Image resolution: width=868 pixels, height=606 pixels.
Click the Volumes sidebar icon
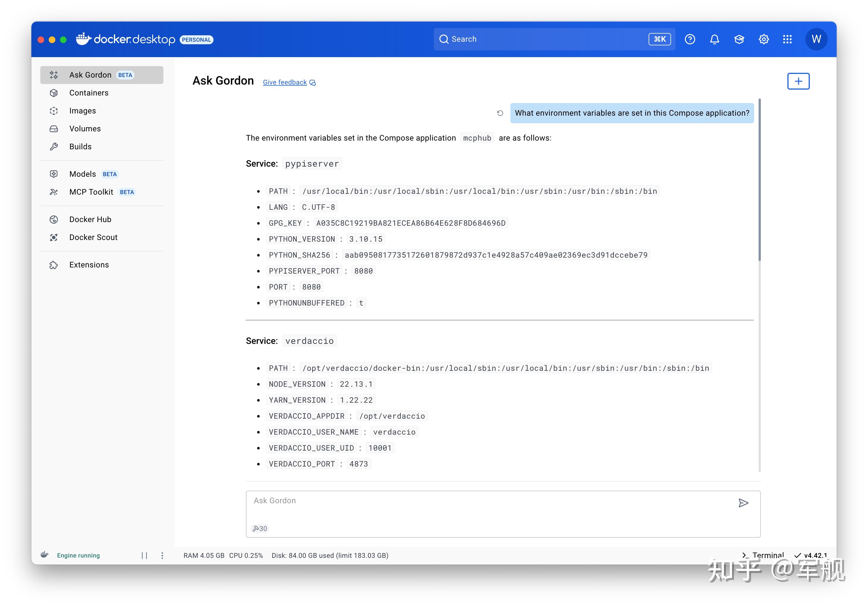pos(54,129)
